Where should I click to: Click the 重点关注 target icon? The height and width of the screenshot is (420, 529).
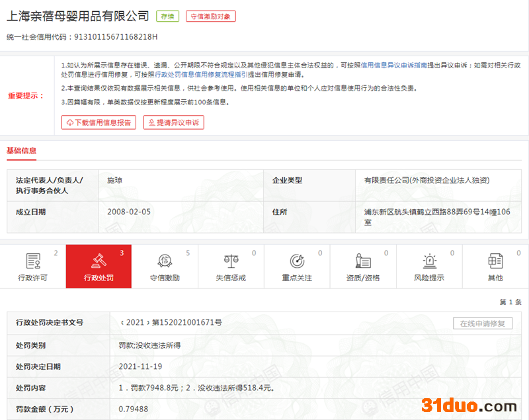pos(297,261)
